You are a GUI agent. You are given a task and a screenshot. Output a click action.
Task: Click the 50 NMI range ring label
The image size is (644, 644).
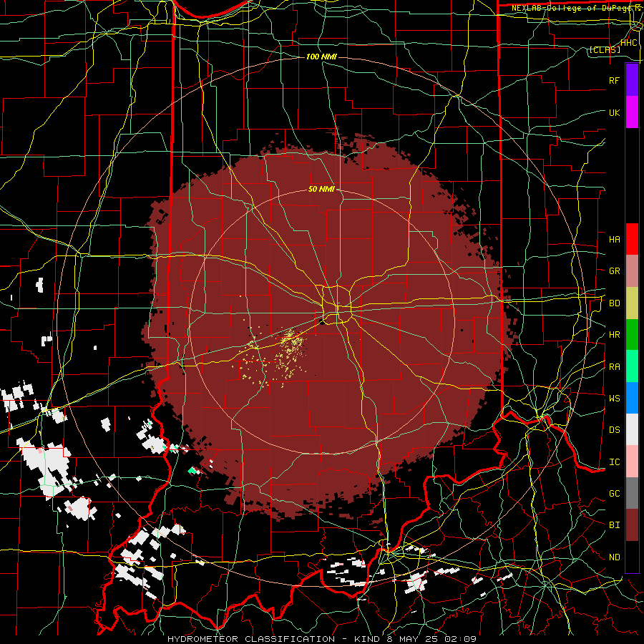coord(321,190)
